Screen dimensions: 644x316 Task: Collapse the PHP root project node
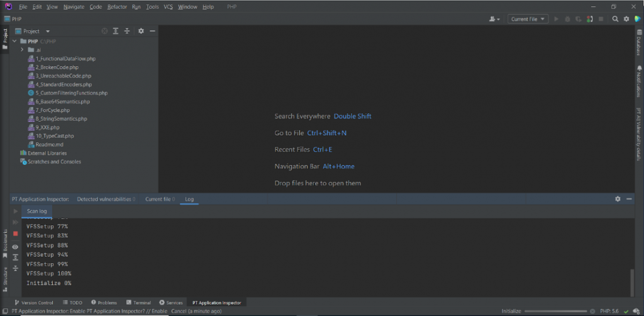point(15,41)
